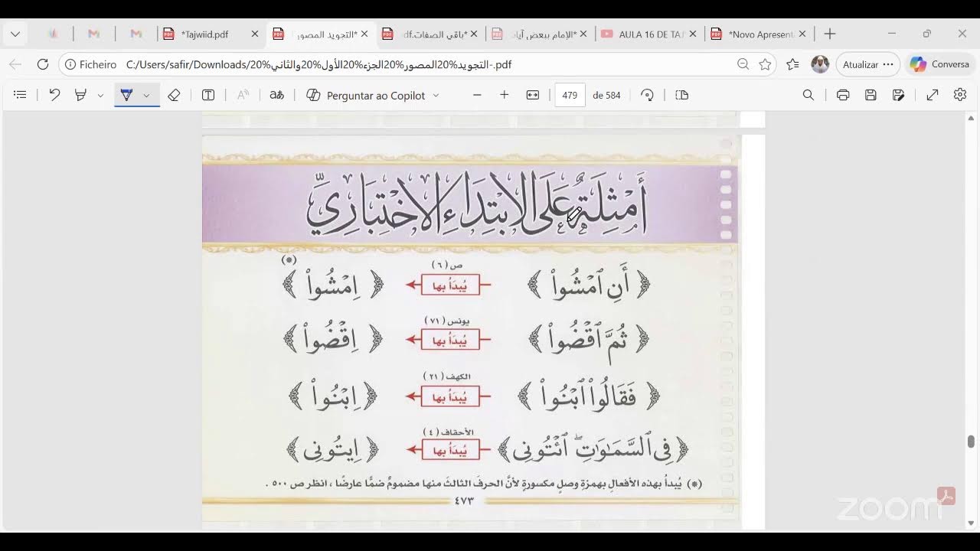Viewport: 980px width, 551px height.
Task: Enter full screen PDF mode
Action: pyautogui.click(x=933, y=95)
